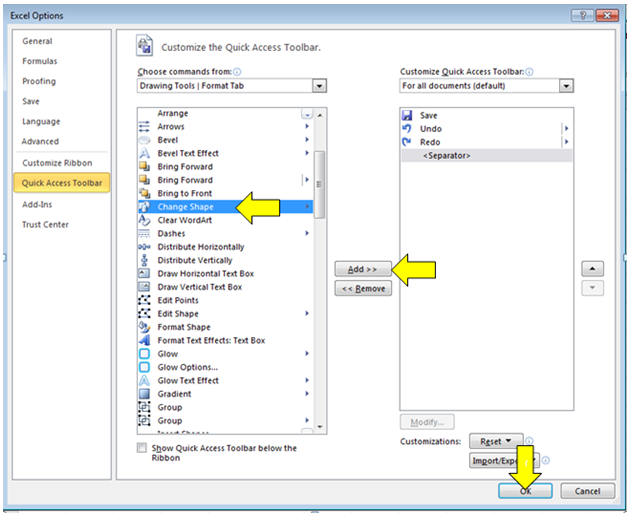Click the info icon next to Import/Export

tap(546, 460)
